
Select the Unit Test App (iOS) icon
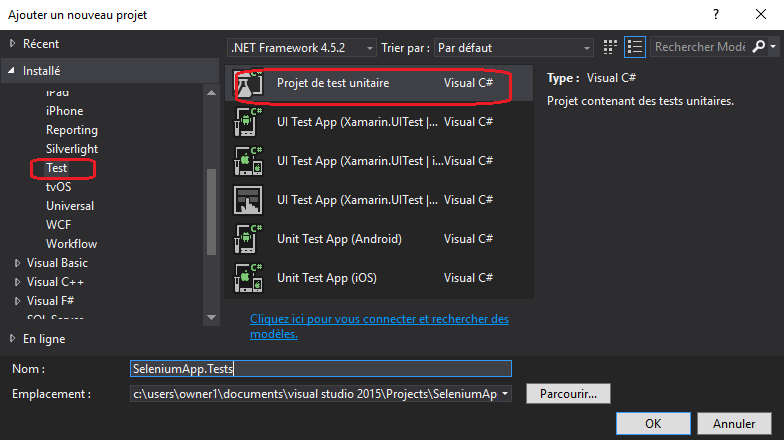[x=248, y=277]
